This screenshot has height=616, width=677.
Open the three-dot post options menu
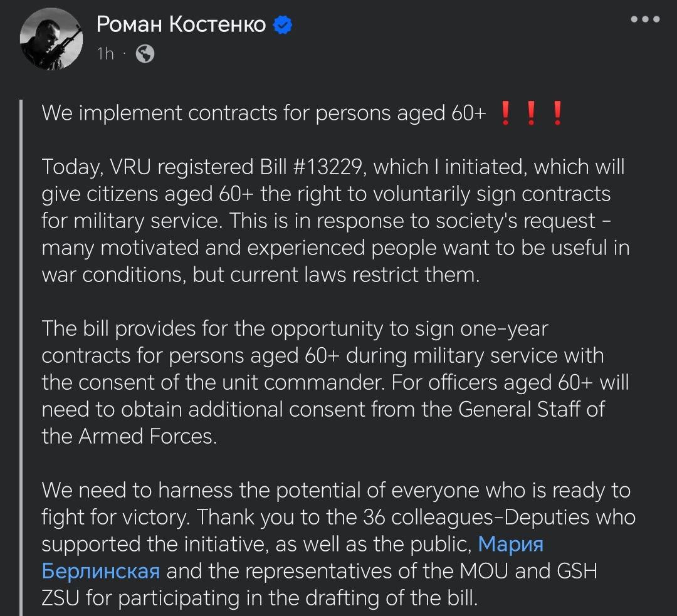point(645,19)
